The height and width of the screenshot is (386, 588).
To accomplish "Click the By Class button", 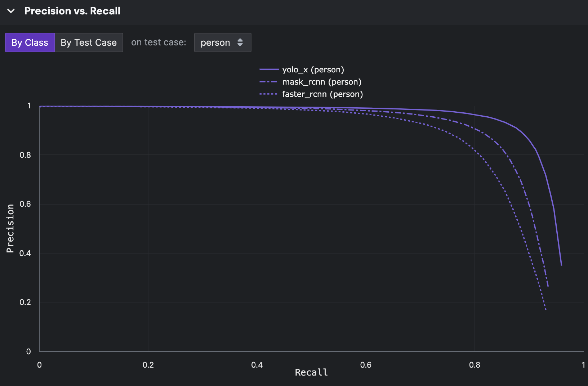I will [30, 42].
